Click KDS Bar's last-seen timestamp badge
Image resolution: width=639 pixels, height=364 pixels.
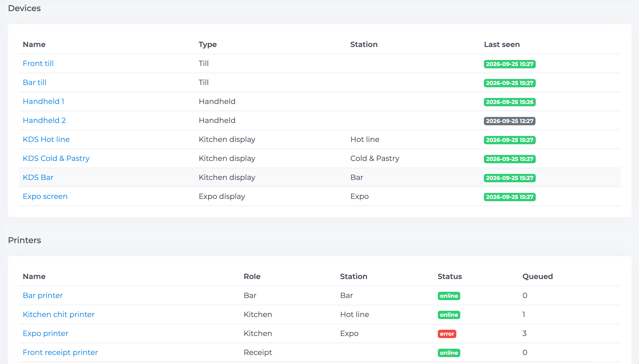510,178
